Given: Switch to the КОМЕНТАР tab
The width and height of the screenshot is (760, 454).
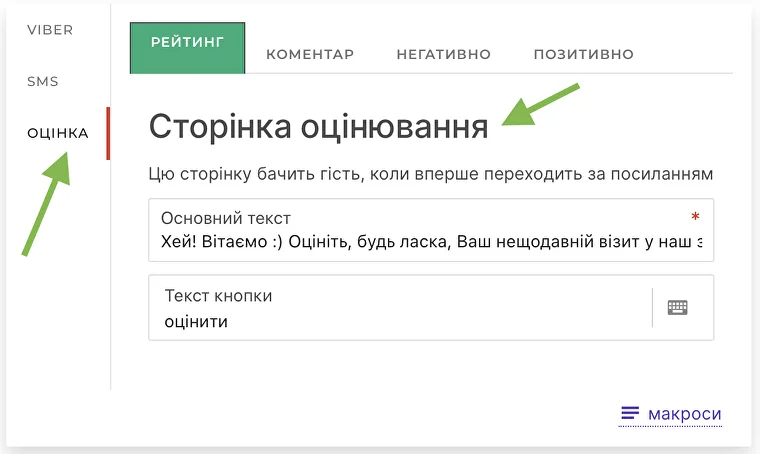Looking at the screenshot, I should (x=310, y=54).
